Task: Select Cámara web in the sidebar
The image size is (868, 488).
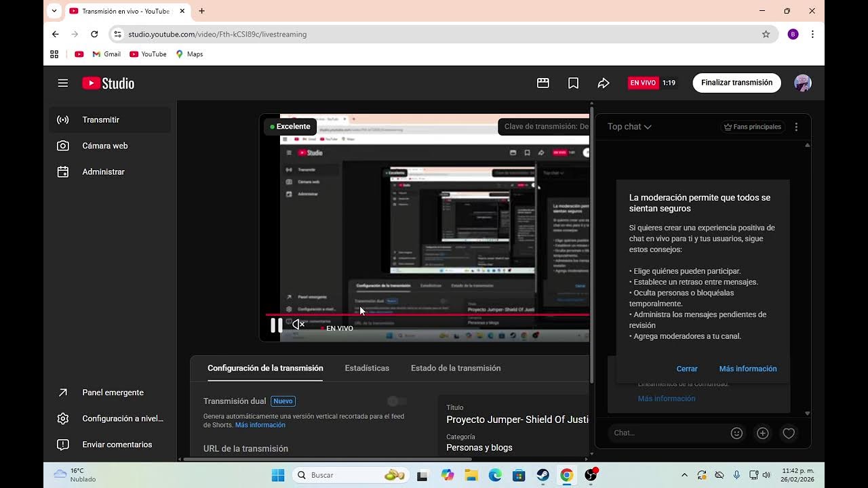Action: pos(110,146)
